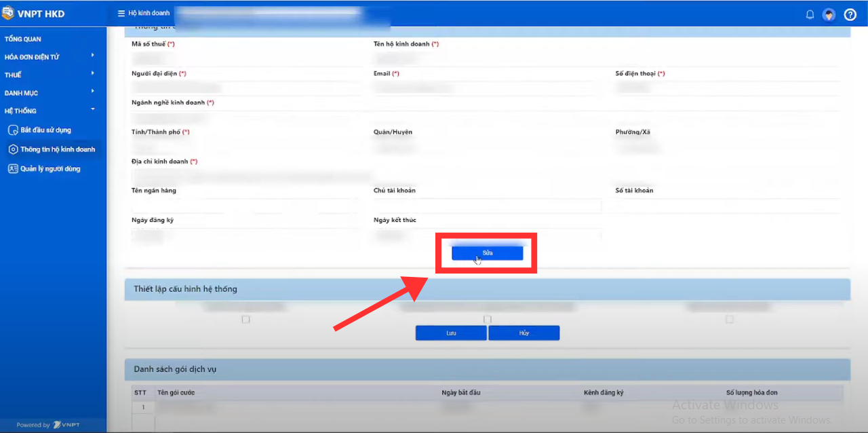Click the Chủ tài khoản input field
Screen dimensions: 868x433
487,206
